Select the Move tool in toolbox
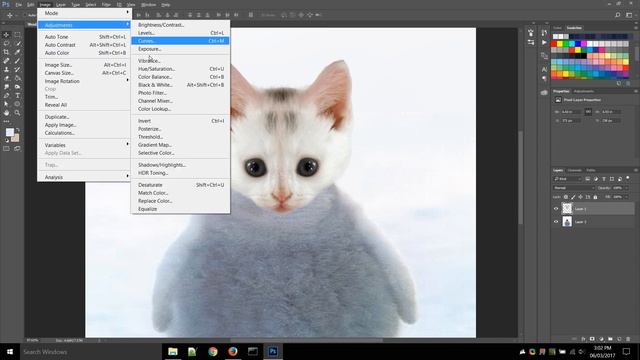Viewport: 640px width, 360px height. [x=6, y=35]
